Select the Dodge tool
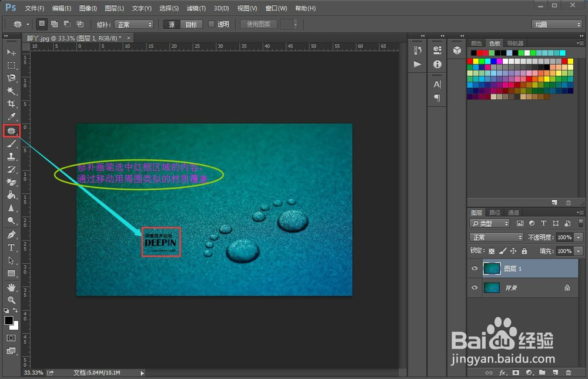The image size is (588, 379). point(11,220)
